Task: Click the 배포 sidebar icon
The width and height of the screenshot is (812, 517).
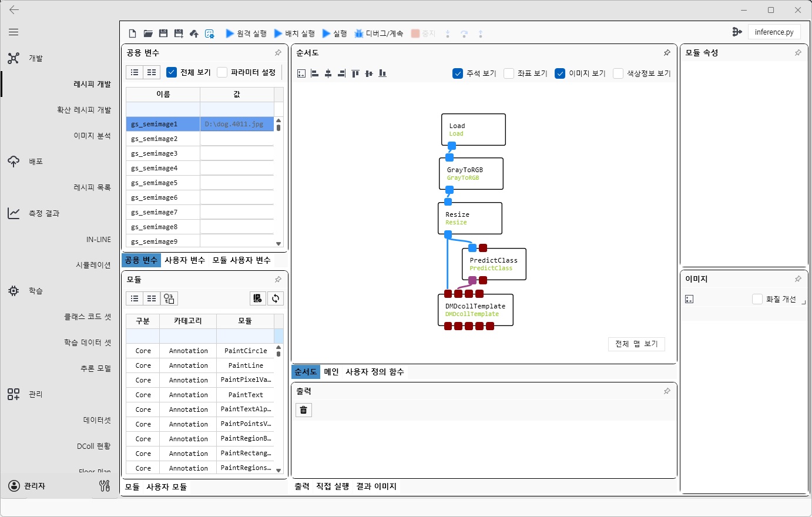Action: click(14, 161)
